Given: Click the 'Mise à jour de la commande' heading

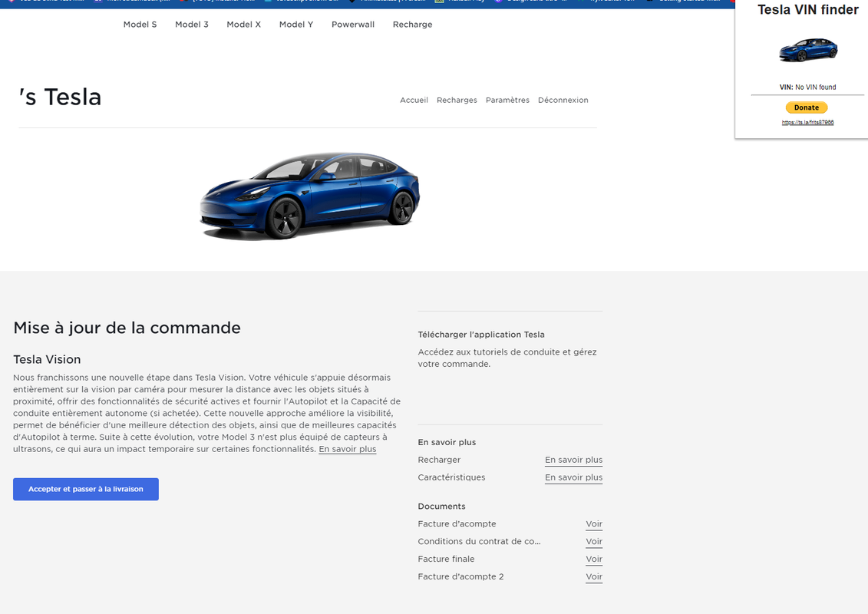Looking at the screenshot, I should tap(127, 328).
